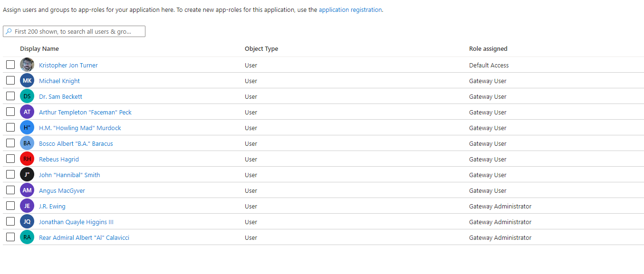Open the application registration link
This screenshot has width=644, height=274.
(x=350, y=9)
